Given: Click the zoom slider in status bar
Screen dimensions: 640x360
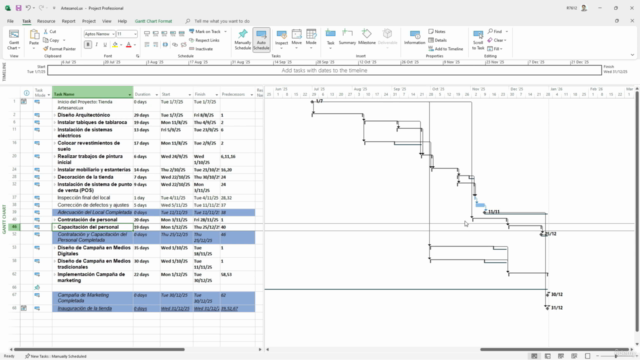Looking at the screenshot, I should (x=616, y=356).
